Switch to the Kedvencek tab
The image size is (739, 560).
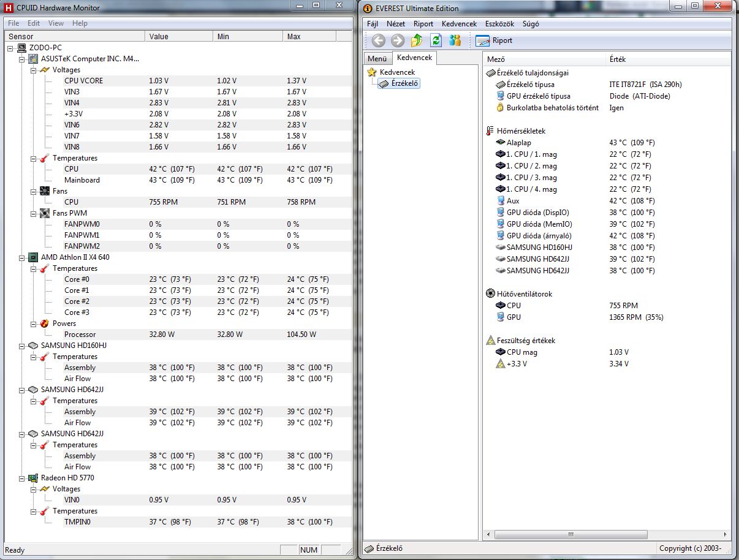pyautogui.click(x=414, y=58)
